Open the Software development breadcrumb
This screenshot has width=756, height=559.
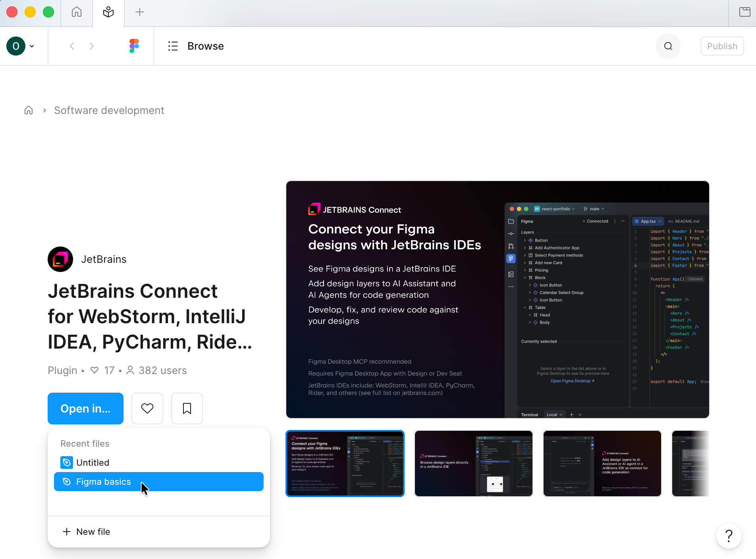109,110
